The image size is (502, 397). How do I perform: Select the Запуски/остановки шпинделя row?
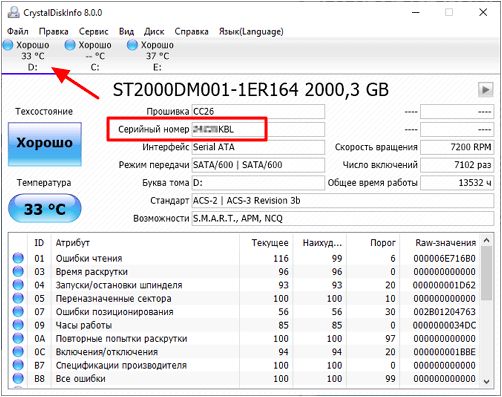pyautogui.click(x=245, y=285)
